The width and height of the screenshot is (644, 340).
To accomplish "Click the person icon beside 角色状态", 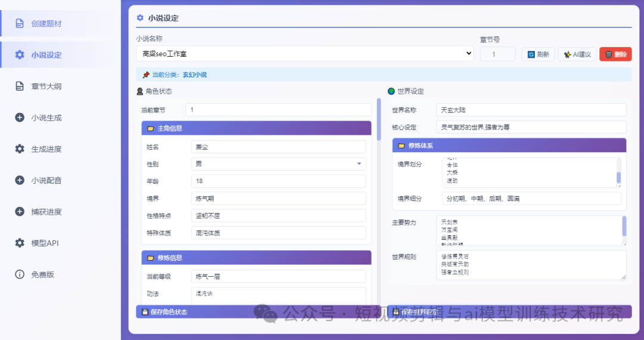I will (x=140, y=91).
